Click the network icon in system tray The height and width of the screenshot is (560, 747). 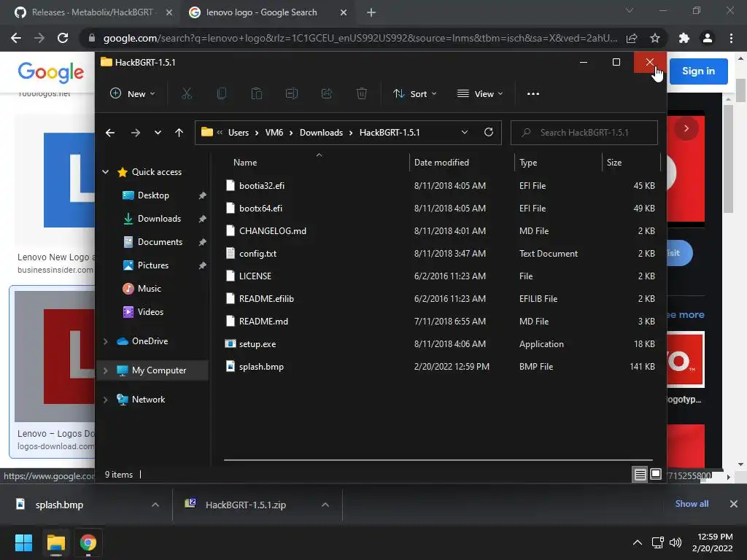(658, 542)
